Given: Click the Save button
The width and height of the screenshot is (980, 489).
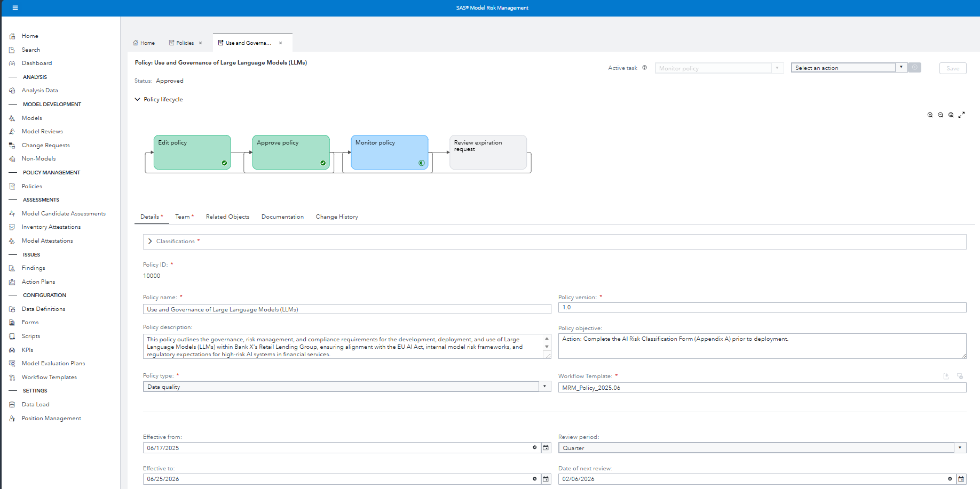Looking at the screenshot, I should 952,68.
